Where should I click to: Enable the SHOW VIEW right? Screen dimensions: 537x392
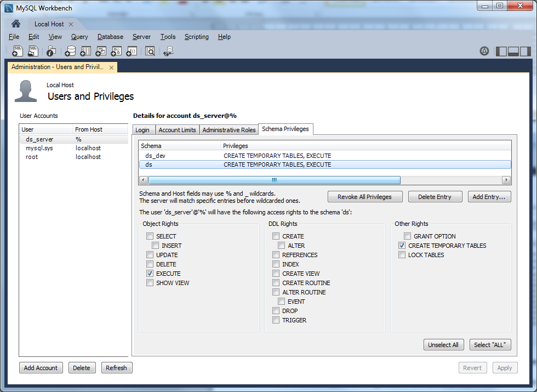coord(150,282)
